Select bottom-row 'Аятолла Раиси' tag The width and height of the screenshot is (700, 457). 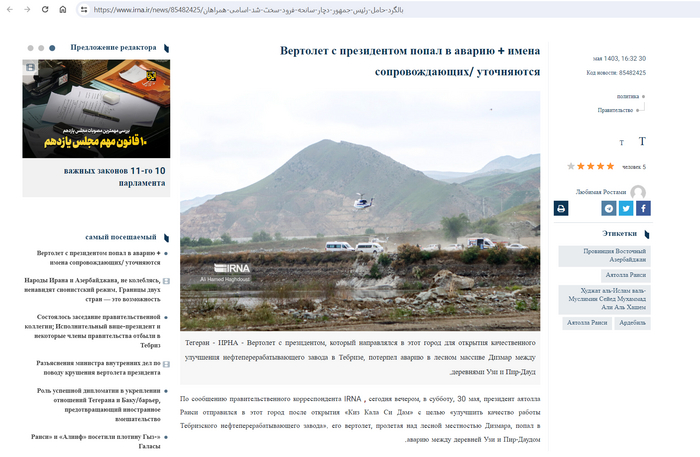tap(587, 323)
